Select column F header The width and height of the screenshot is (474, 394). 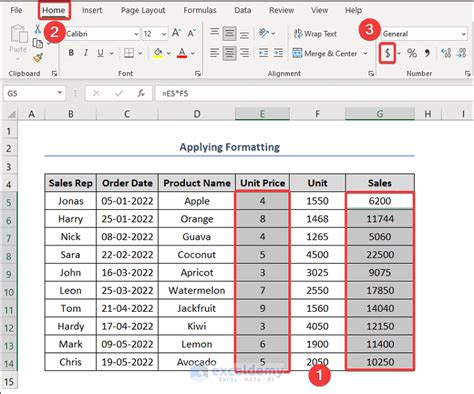317,114
